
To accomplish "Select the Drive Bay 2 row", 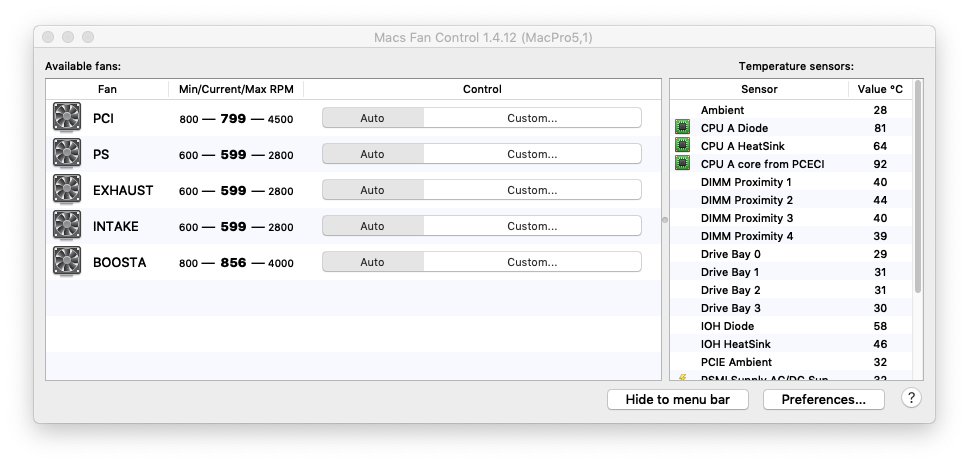I will point(791,290).
